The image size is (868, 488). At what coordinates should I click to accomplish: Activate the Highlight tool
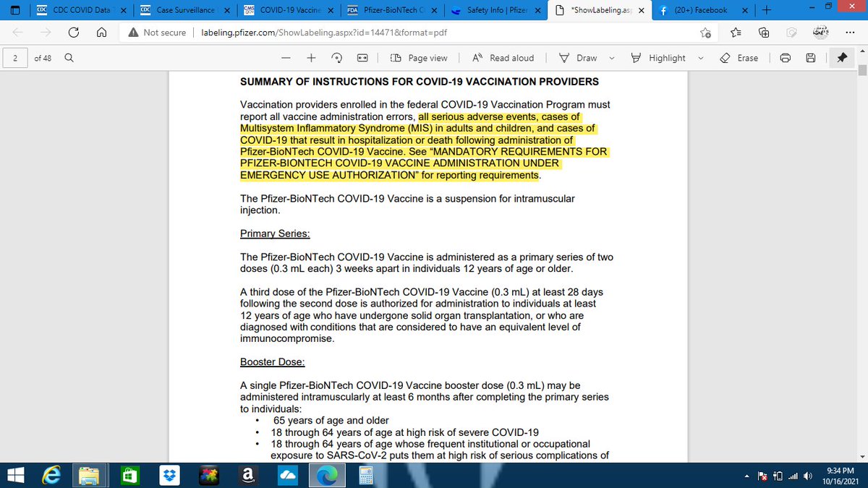pyautogui.click(x=658, y=58)
